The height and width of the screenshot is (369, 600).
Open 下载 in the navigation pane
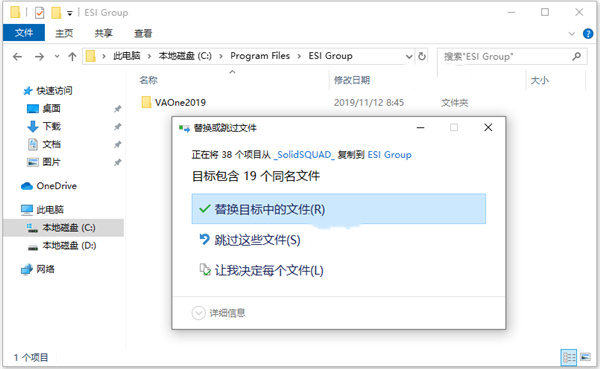pyautogui.click(x=44, y=126)
